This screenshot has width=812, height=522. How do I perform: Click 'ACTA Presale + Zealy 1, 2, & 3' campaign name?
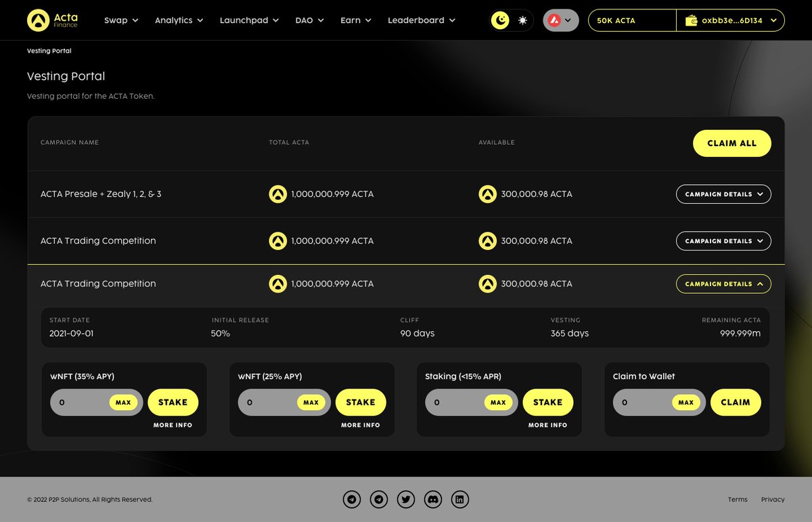(x=101, y=194)
